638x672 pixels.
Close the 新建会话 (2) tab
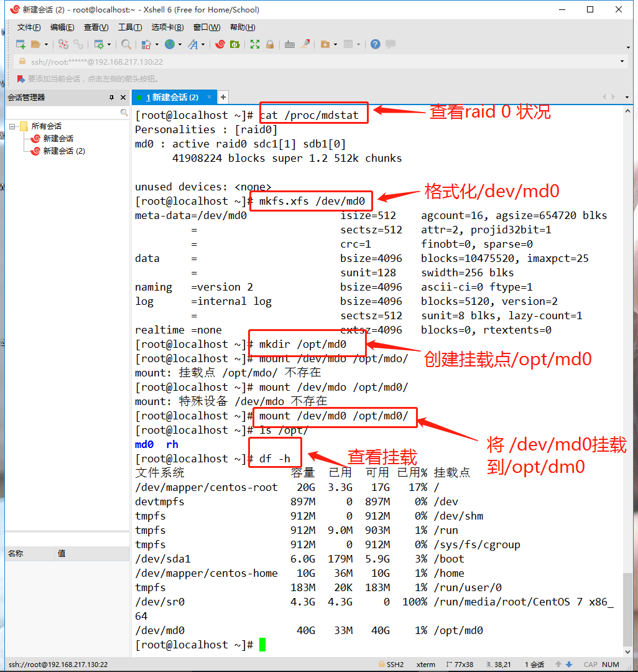(210, 97)
